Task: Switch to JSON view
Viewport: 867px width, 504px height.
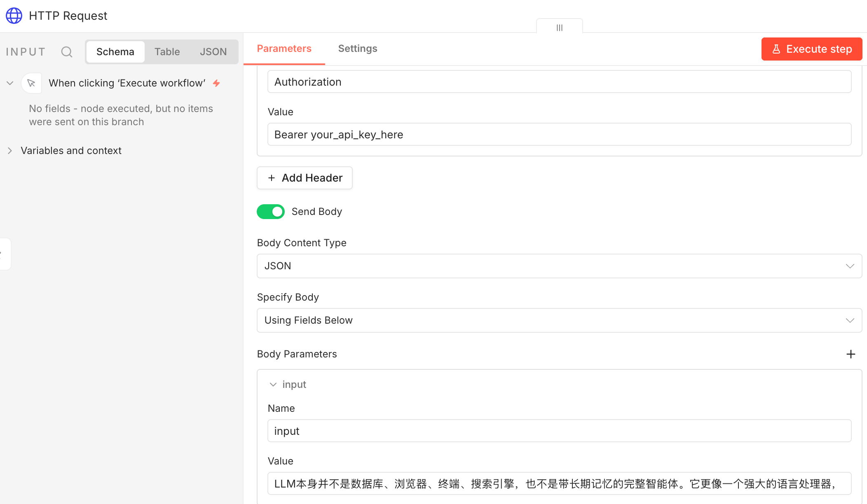Action: coord(213,52)
